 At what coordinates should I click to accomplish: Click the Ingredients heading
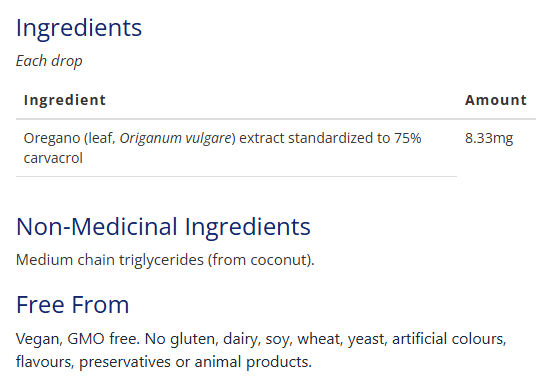pos(79,28)
